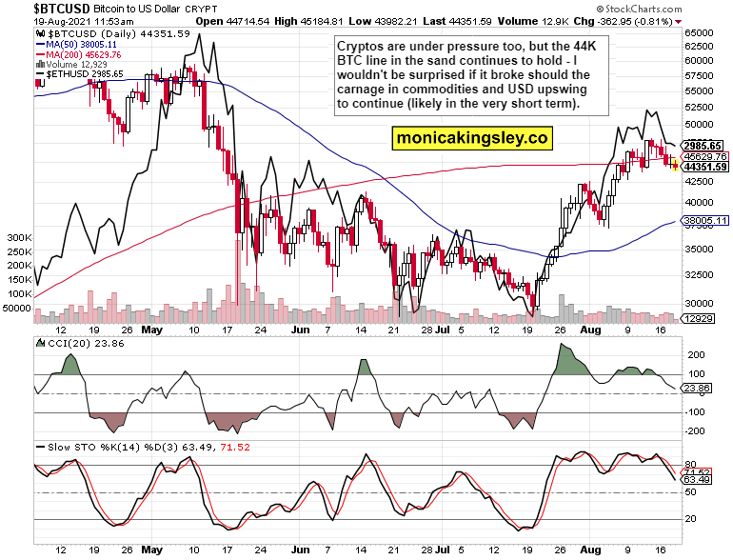Viewport: 733px width, 560px height.
Task: Click the 44351.59 last price tag
Action: [705, 168]
